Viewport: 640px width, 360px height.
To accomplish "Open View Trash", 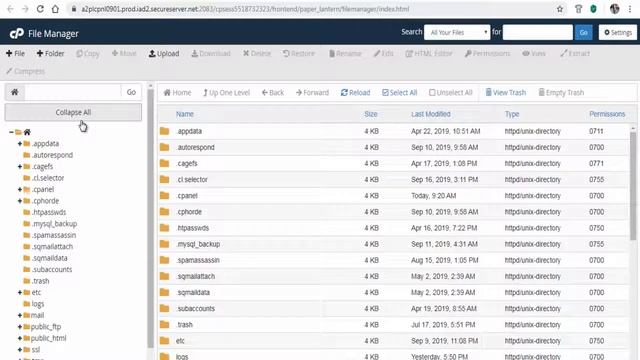I will (506, 93).
